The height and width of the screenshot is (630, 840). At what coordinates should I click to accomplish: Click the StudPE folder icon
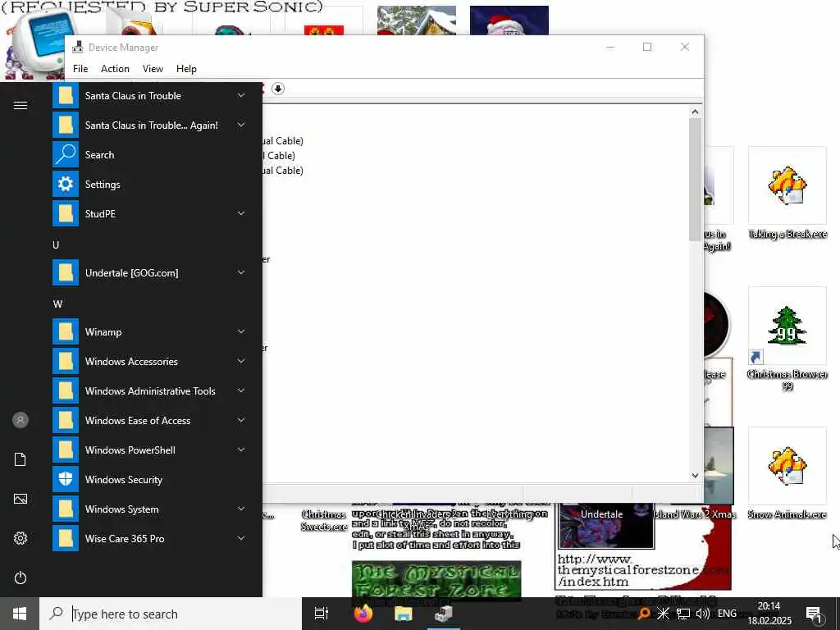66,214
